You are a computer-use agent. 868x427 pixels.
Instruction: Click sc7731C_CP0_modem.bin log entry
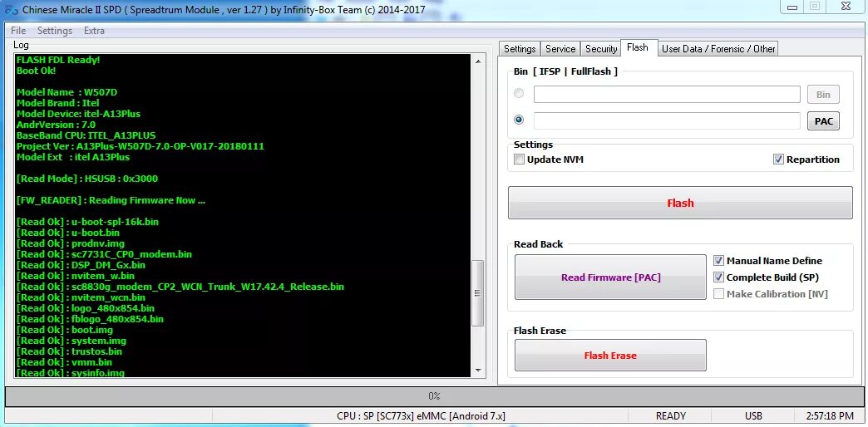point(104,254)
